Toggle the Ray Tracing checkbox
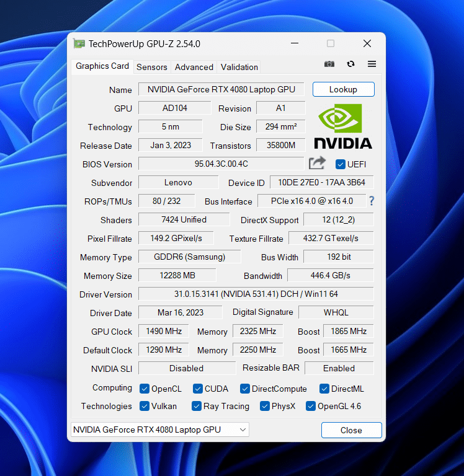The height and width of the screenshot is (476, 464). pyautogui.click(x=196, y=407)
